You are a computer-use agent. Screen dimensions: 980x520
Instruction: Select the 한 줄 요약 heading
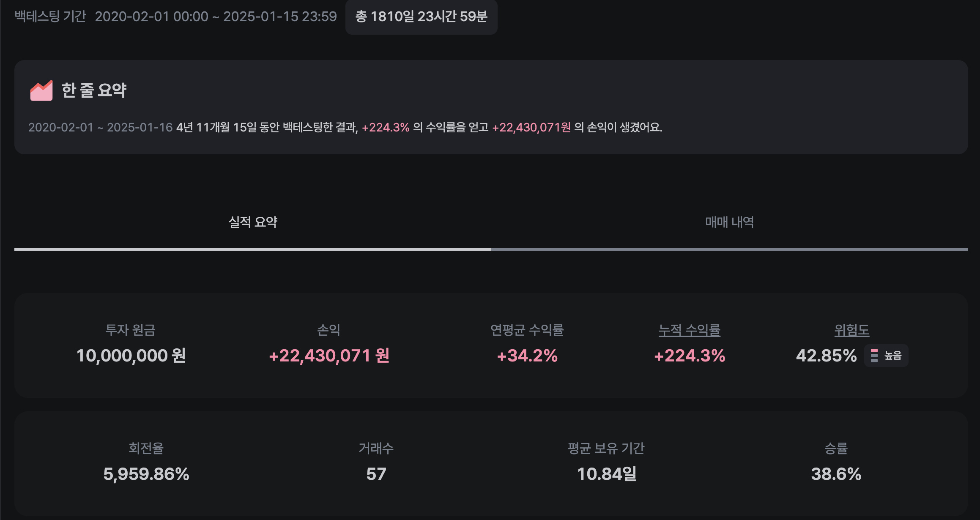(94, 90)
